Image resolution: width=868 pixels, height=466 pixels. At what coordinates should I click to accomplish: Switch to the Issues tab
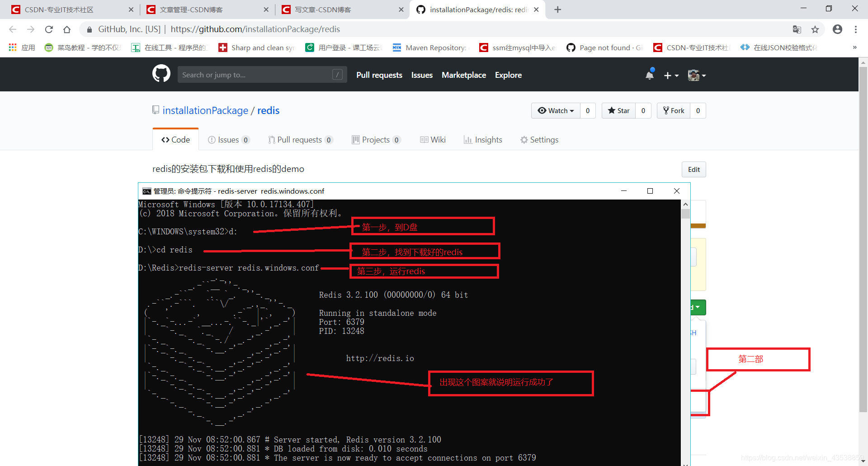pos(228,140)
